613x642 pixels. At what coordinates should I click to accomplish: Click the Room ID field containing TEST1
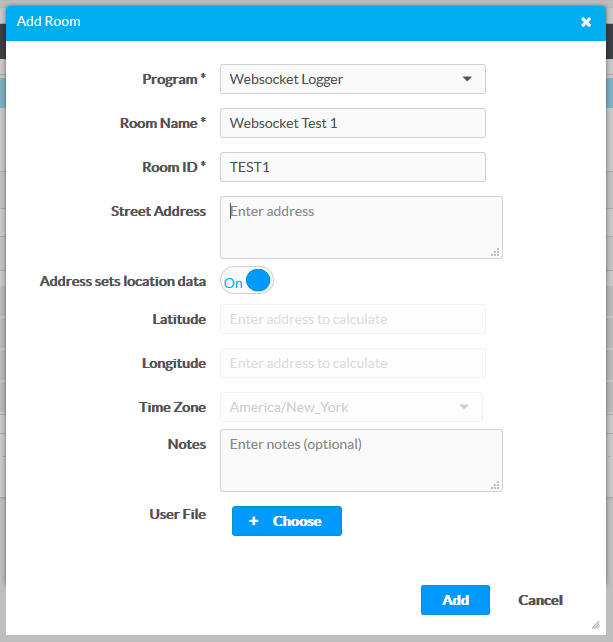click(x=352, y=167)
